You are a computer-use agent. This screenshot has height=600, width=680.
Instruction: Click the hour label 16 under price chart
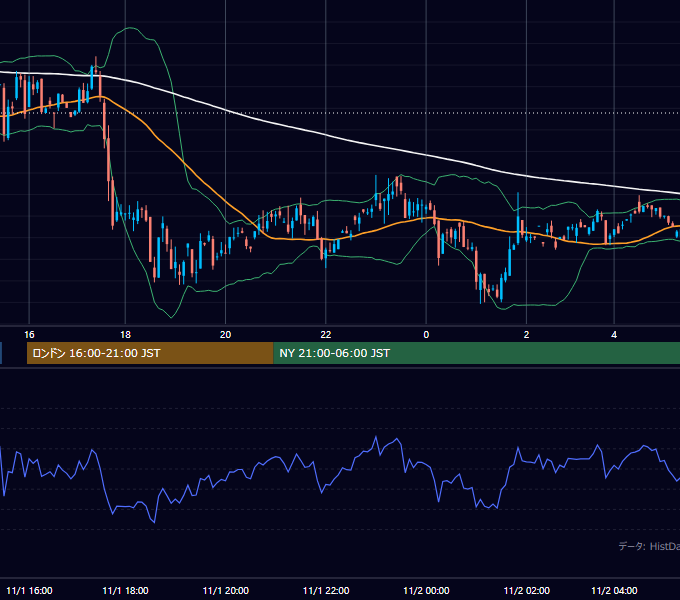point(29,335)
